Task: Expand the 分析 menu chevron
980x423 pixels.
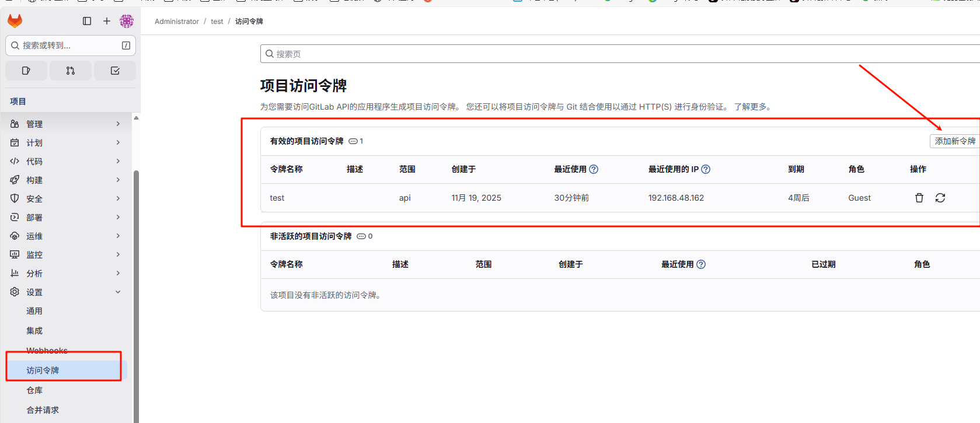Action: point(118,273)
